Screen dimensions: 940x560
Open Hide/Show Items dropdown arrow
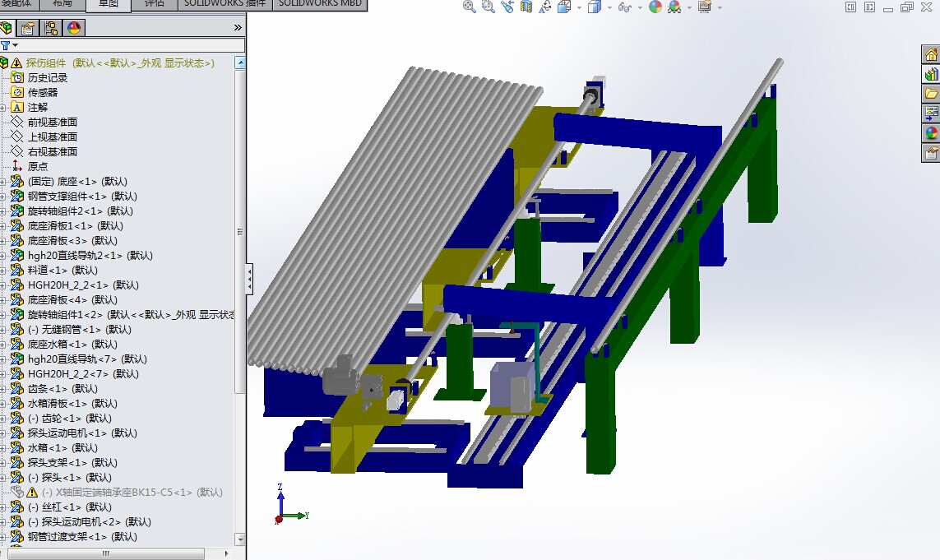(x=640, y=7)
